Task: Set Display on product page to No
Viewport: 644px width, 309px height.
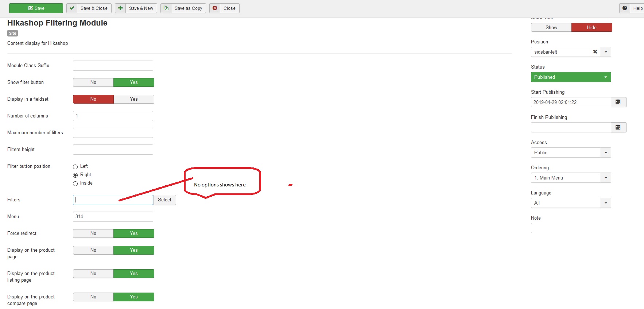Action: point(93,250)
